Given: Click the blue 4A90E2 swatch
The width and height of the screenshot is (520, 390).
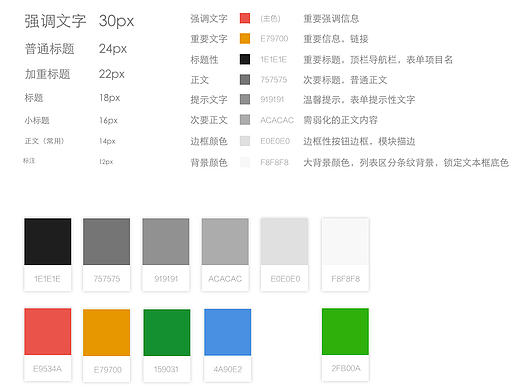Looking at the screenshot, I should (x=228, y=332).
